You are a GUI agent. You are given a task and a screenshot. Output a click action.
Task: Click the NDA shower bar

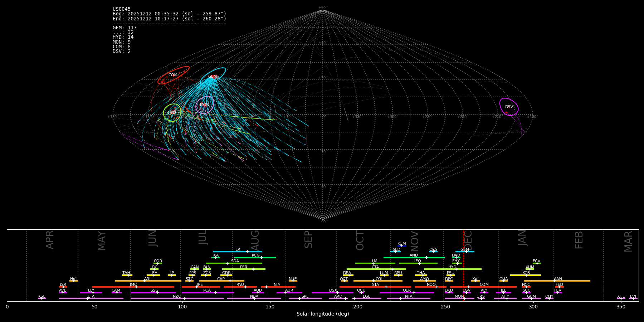tap(254, 298)
